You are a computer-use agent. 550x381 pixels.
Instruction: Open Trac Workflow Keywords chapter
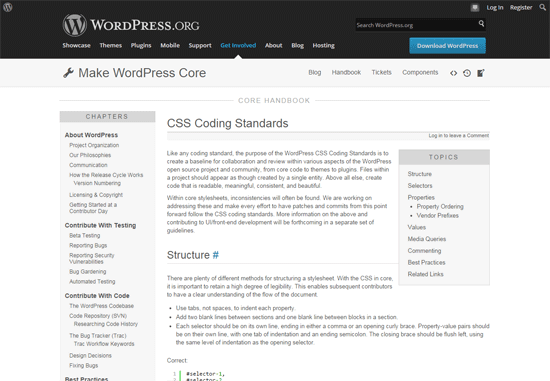coord(104,344)
